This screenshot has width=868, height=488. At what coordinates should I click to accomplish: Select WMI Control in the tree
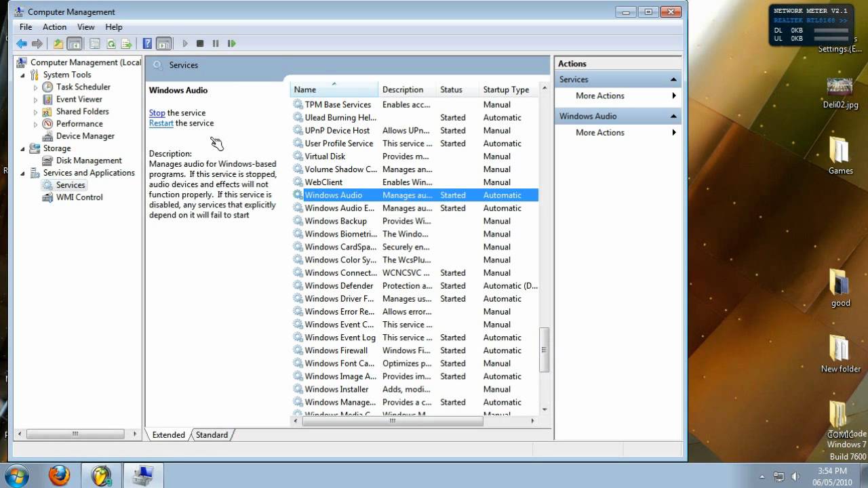[79, 197]
